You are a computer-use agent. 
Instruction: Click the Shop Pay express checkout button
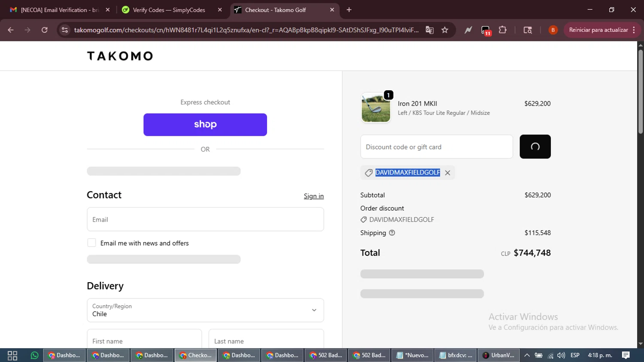point(205,125)
